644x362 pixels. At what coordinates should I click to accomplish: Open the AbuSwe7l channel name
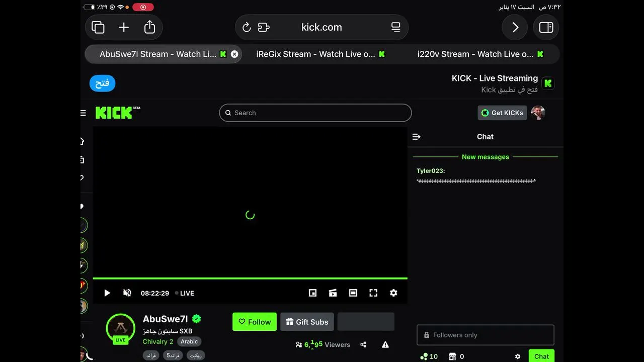pos(165,319)
